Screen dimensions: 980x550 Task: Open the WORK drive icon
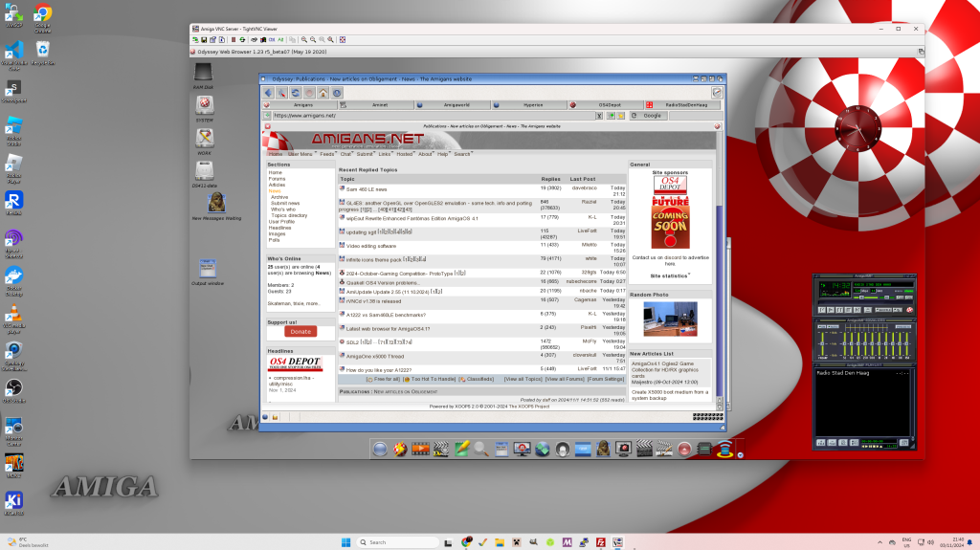click(205, 138)
